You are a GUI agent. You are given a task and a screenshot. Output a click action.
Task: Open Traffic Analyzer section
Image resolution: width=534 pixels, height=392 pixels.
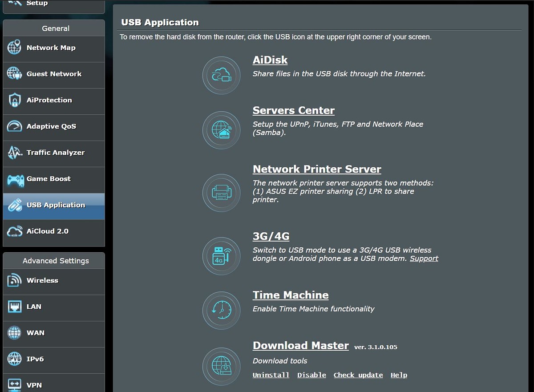click(55, 153)
